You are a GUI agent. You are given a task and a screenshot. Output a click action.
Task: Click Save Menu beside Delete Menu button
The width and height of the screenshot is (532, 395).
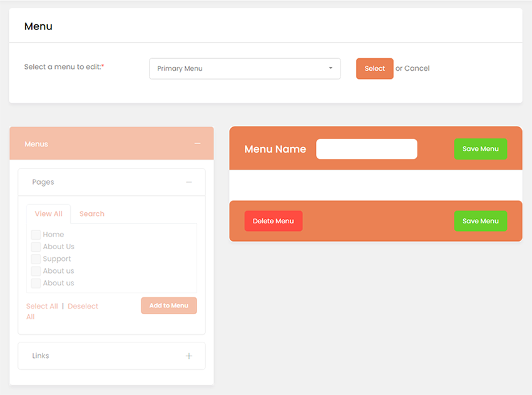[480, 221]
